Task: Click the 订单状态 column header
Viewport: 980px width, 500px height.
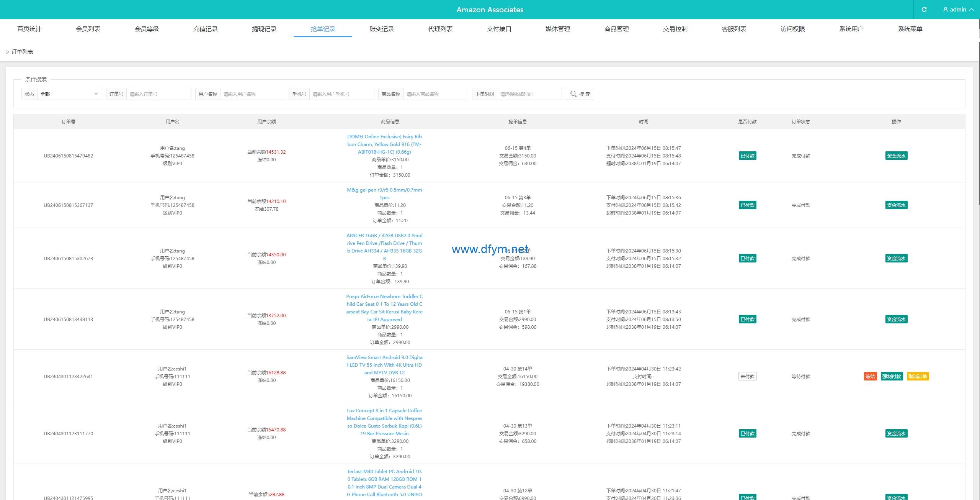Action: 801,121
